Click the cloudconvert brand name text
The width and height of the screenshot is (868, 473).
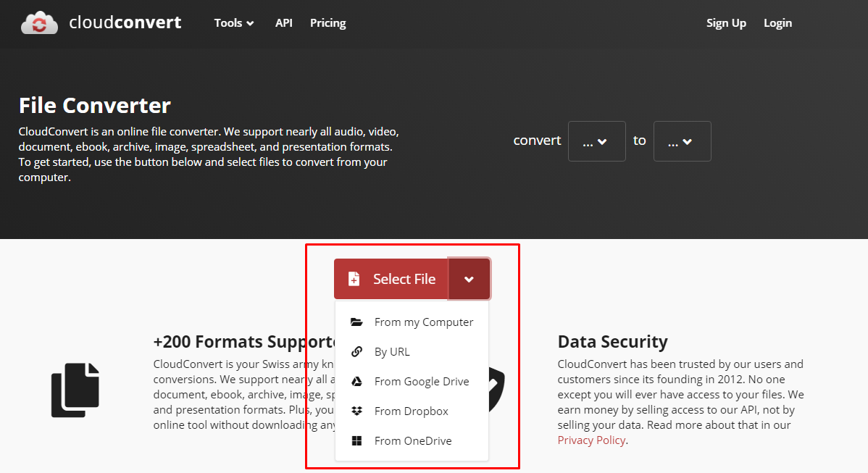click(125, 22)
